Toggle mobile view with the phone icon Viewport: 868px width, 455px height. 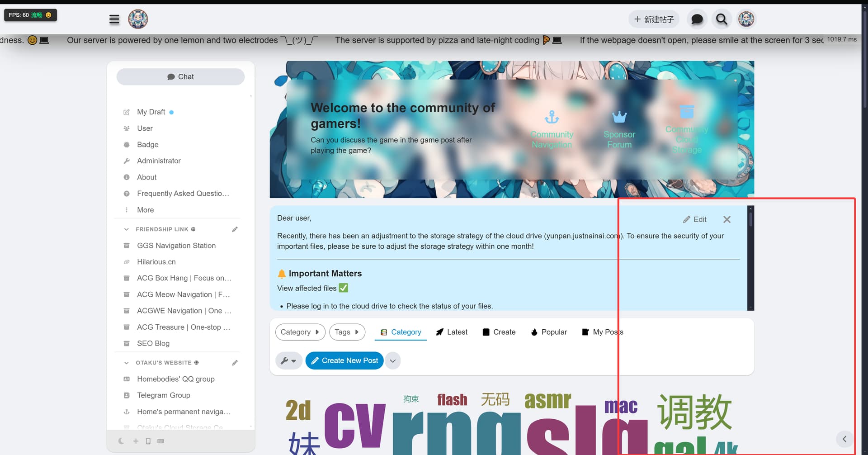click(148, 441)
